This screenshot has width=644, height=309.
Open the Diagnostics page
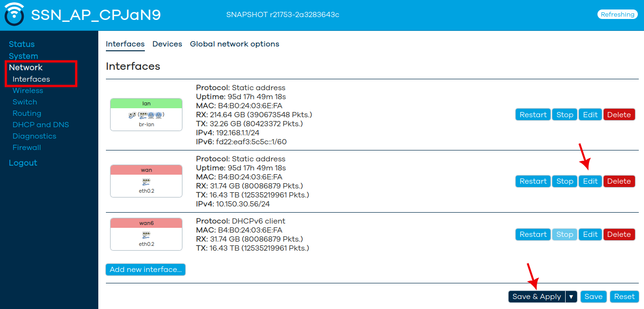[x=35, y=136]
